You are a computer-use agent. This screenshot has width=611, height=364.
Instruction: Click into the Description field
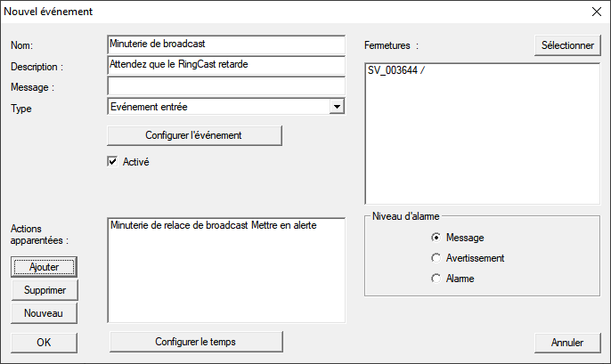click(x=225, y=65)
